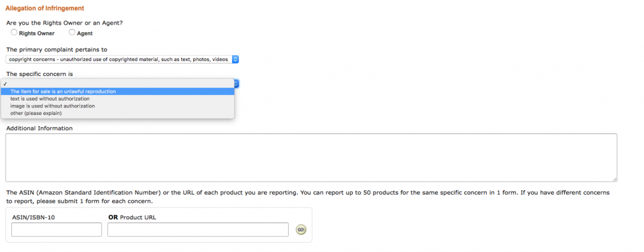Click the OR Product URL label
This screenshot has height=252, width=644.
132,217
